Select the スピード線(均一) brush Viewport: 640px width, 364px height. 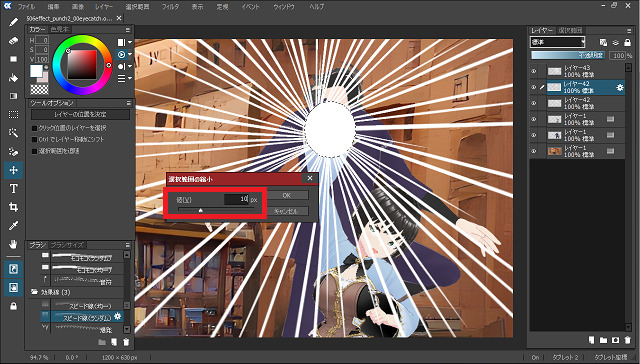pyautogui.click(x=82, y=305)
